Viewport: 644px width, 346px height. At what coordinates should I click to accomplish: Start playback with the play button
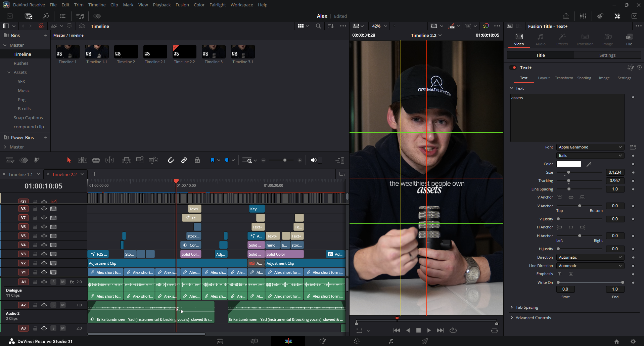point(429,330)
